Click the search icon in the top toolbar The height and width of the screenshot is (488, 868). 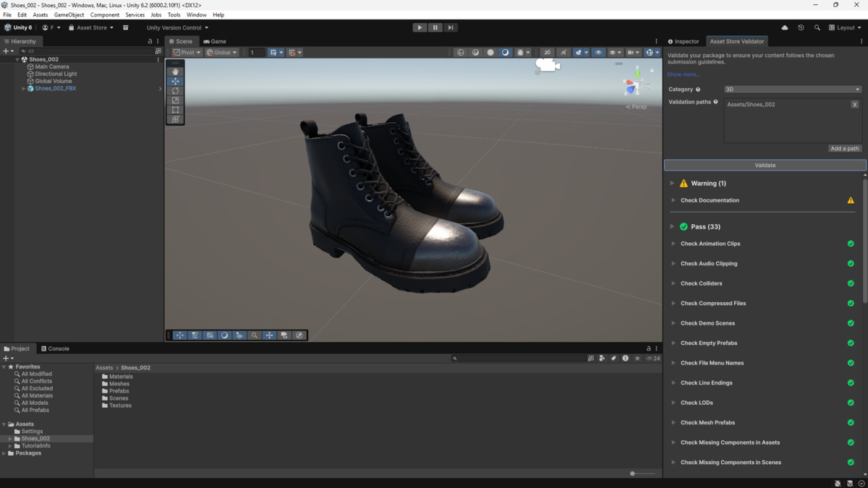point(817,27)
